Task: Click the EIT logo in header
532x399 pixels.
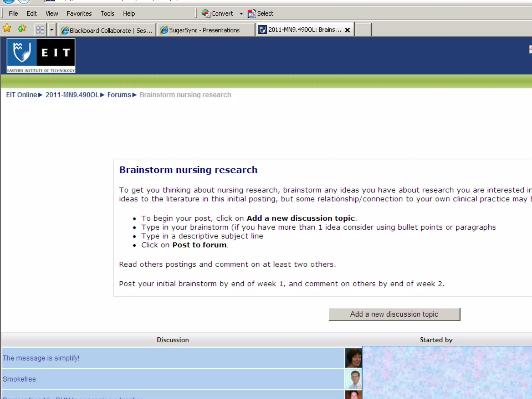Action: (x=41, y=56)
